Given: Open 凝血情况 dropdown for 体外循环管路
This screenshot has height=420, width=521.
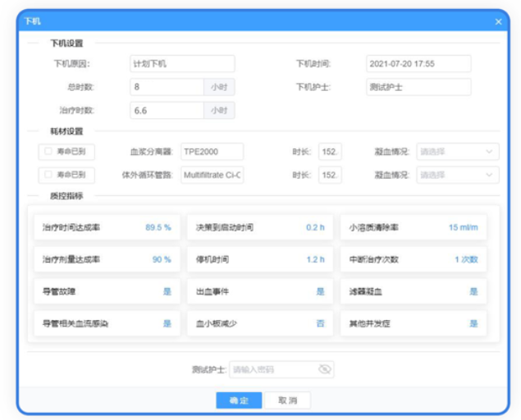Looking at the screenshot, I should (x=458, y=175).
